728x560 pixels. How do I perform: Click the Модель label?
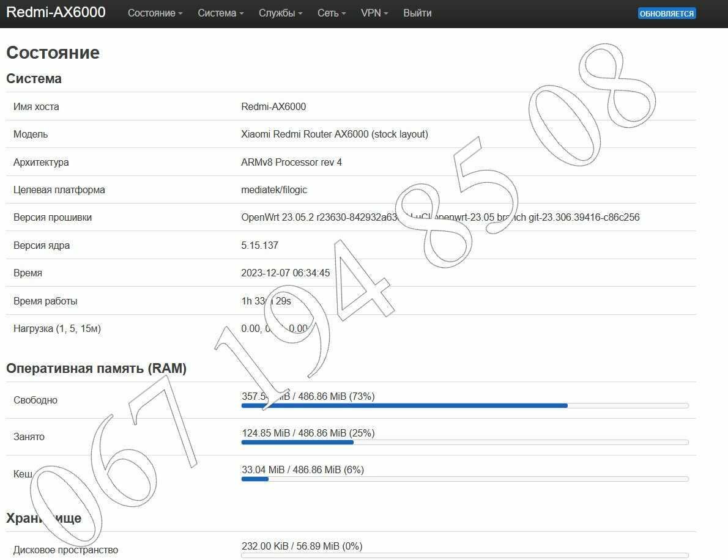(x=31, y=134)
